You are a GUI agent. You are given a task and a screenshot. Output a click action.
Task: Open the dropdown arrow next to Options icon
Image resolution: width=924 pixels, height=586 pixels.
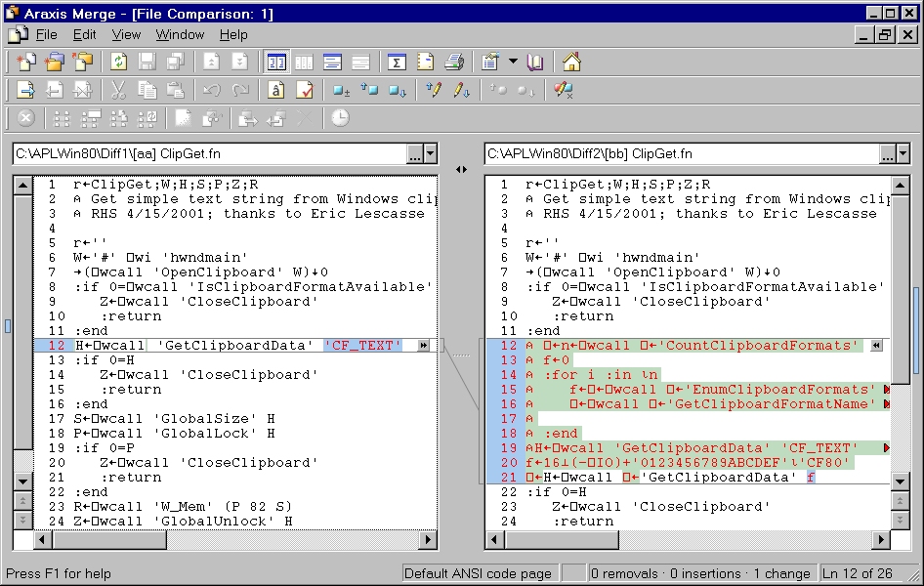click(513, 62)
